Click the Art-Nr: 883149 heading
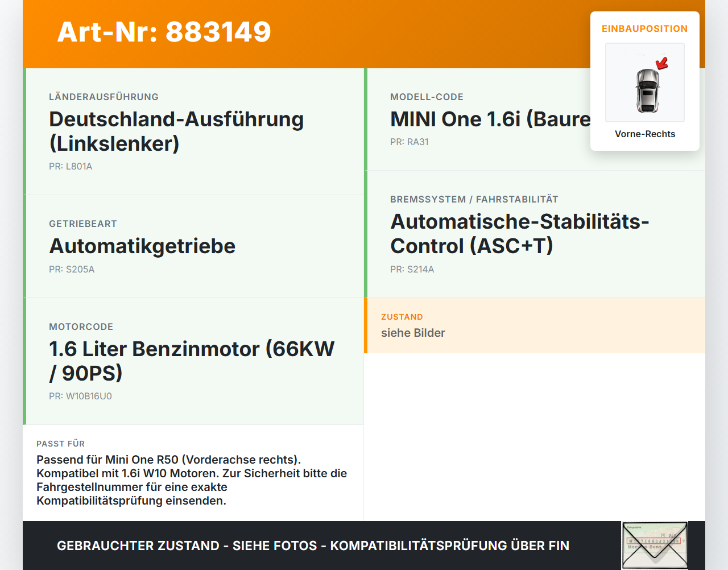The image size is (728, 570). tap(164, 32)
